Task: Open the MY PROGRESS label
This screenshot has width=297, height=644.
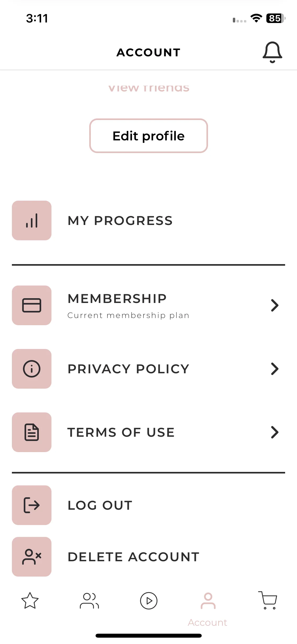Action: tap(120, 220)
